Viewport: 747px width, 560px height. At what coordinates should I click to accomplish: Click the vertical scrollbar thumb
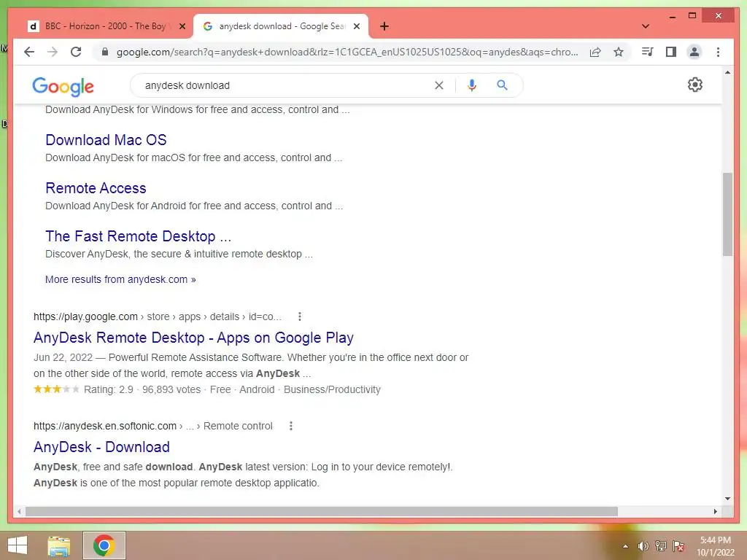pyautogui.click(x=727, y=214)
